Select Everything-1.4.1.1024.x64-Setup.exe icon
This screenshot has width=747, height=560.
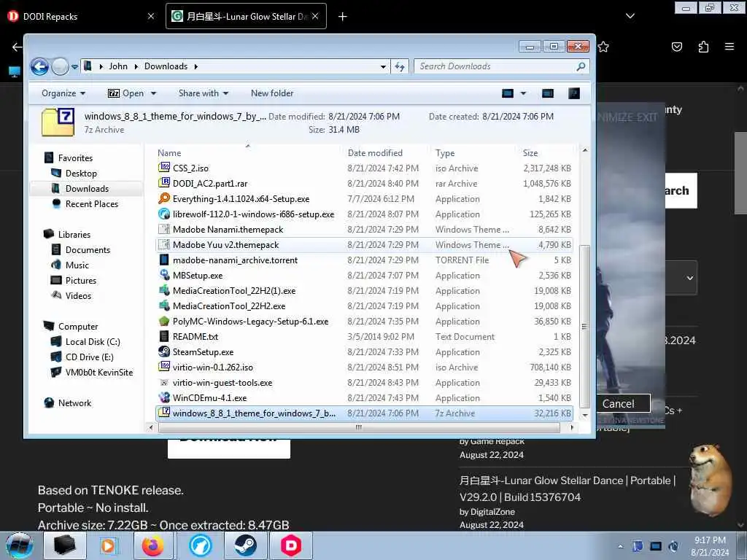pyautogui.click(x=164, y=198)
